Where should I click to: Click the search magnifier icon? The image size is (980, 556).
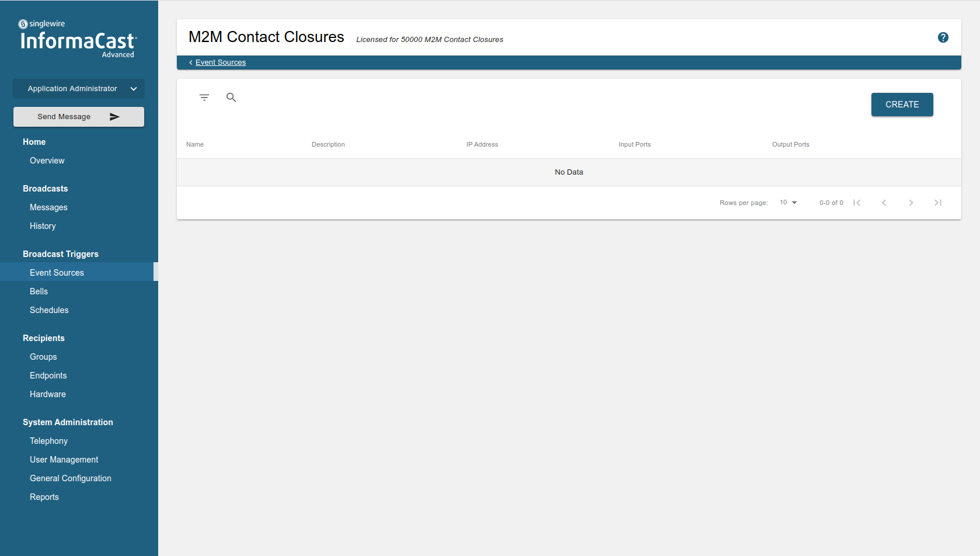click(x=231, y=98)
